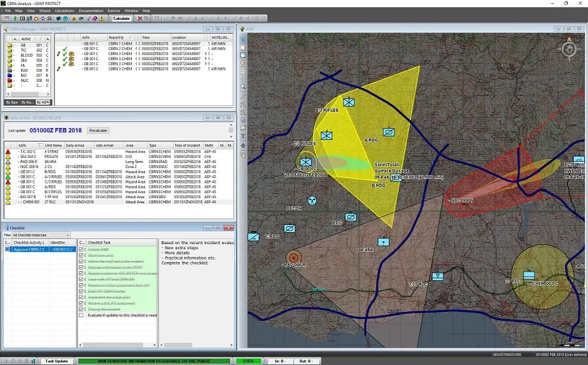
Task: Click the Checklist Task horizontal scrollbar
Action: (118, 345)
